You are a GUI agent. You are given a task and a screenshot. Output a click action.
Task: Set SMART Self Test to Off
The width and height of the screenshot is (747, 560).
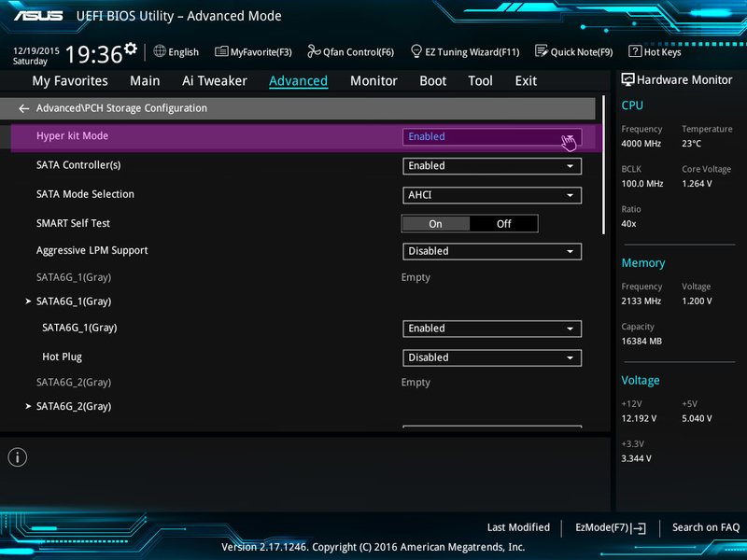(x=504, y=224)
